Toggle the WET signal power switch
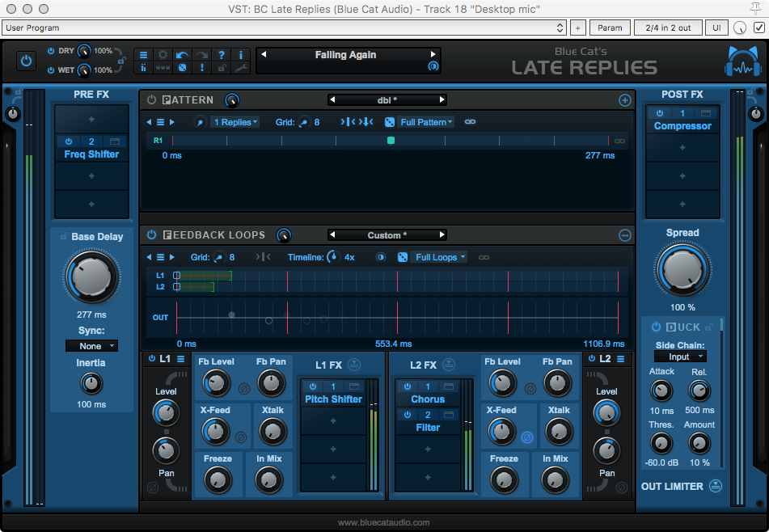The image size is (769, 532). [51, 70]
